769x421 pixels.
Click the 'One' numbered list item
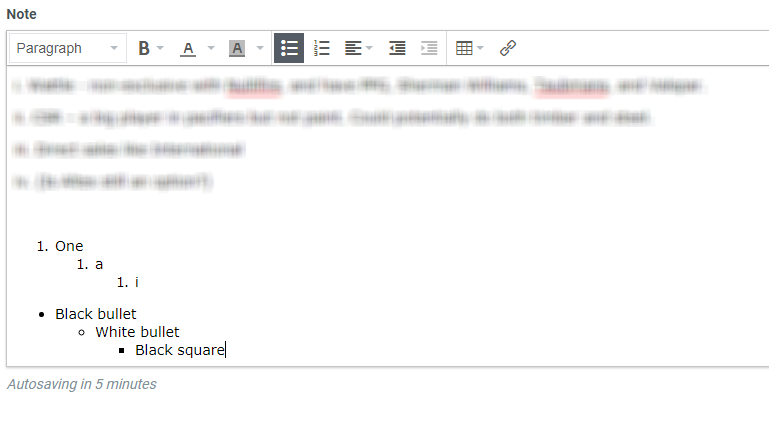coord(69,246)
